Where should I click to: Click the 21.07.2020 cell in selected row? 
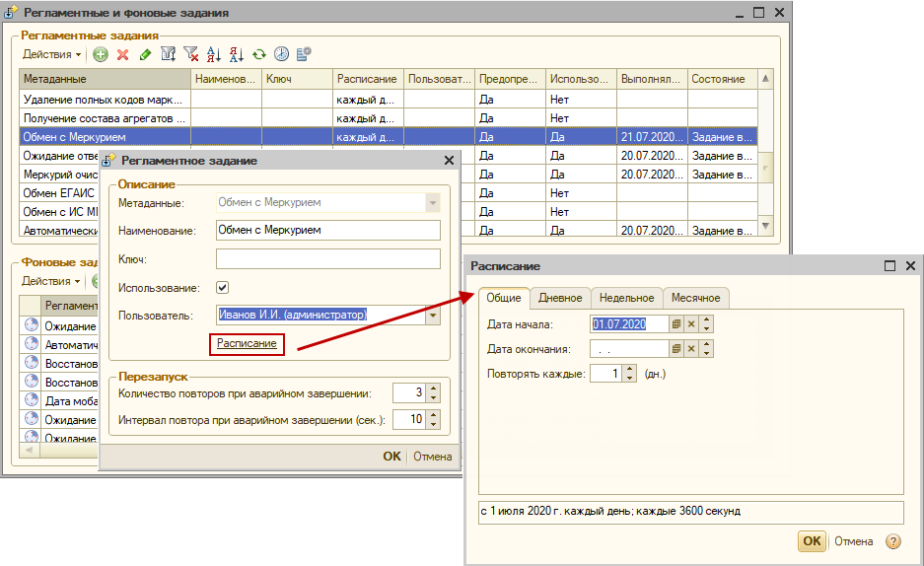point(652,137)
